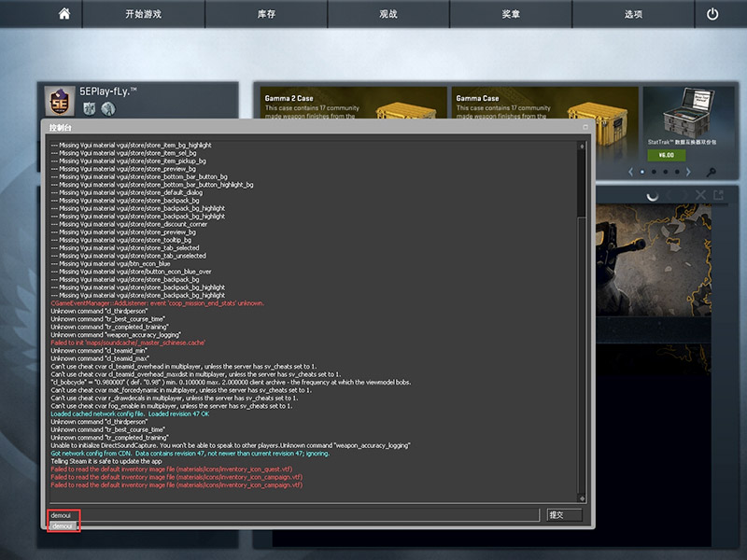Open the 选项 options menu

pos(633,14)
